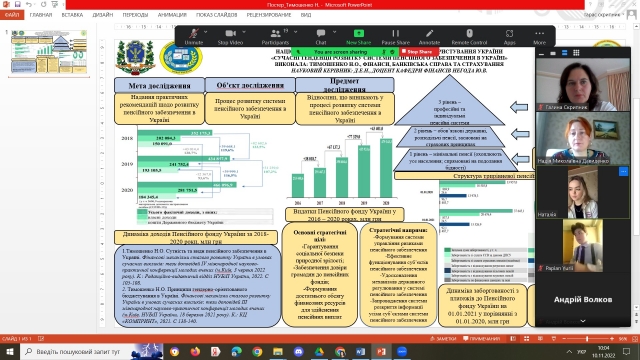
Task: Open options on Наталія video tile
Action: (623, 172)
